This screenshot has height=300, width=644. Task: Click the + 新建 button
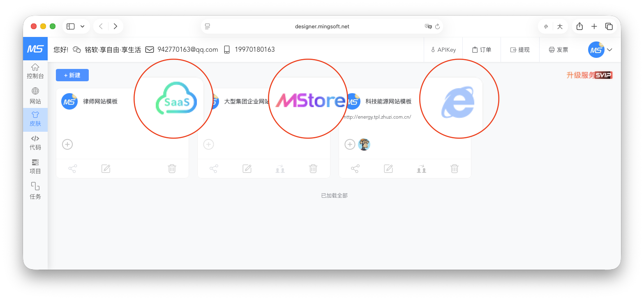pos(72,75)
